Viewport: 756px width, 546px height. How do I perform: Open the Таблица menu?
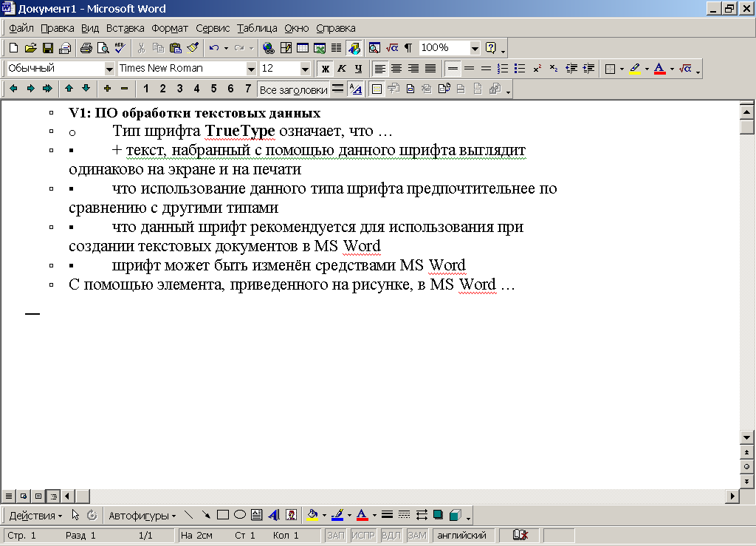(257, 29)
